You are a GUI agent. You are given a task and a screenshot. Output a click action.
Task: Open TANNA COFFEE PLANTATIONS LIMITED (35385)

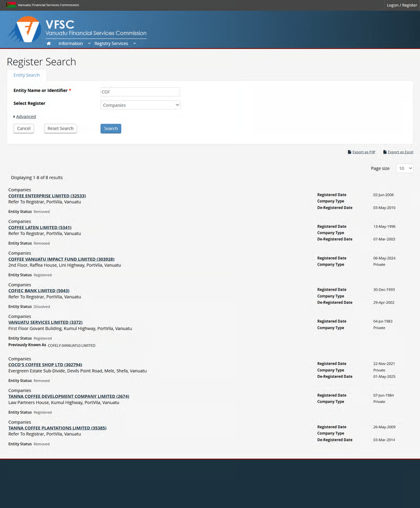tap(57, 428)
